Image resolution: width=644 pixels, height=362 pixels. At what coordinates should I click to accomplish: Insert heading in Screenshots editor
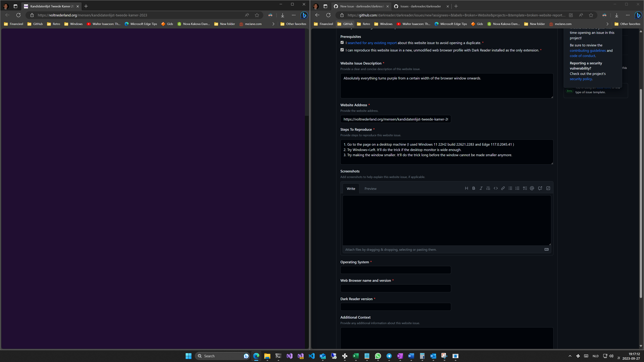click(466, 188)
